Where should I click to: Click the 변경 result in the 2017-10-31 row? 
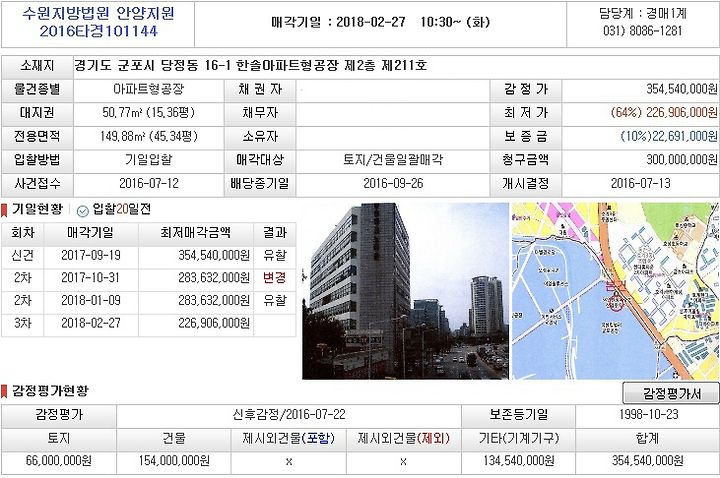pos(275,278)
